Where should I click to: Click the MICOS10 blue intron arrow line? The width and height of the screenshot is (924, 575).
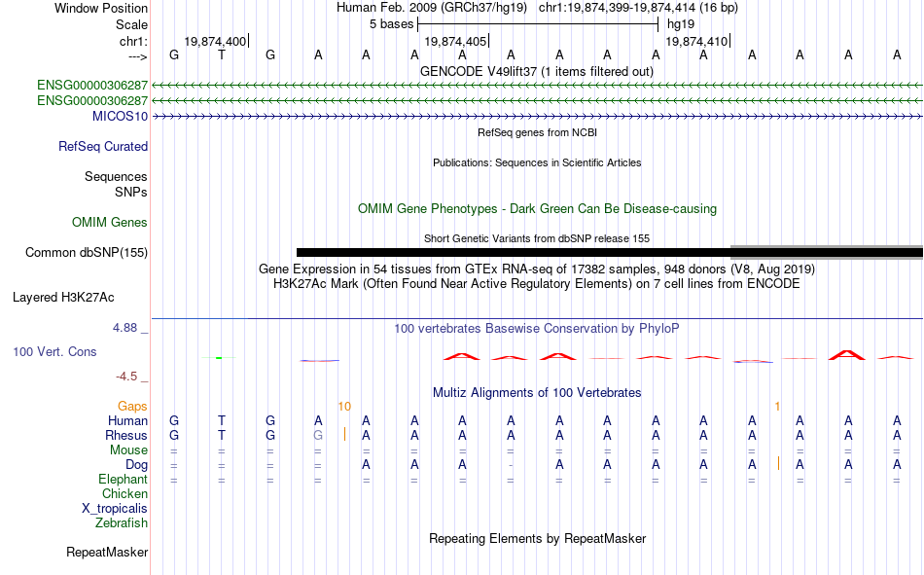coord(538,116)
